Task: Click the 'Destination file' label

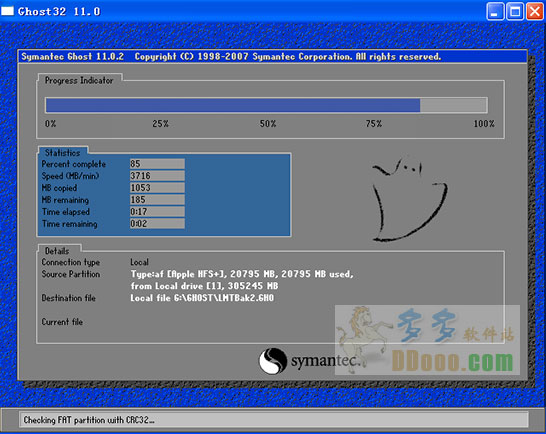Action: 69,298
